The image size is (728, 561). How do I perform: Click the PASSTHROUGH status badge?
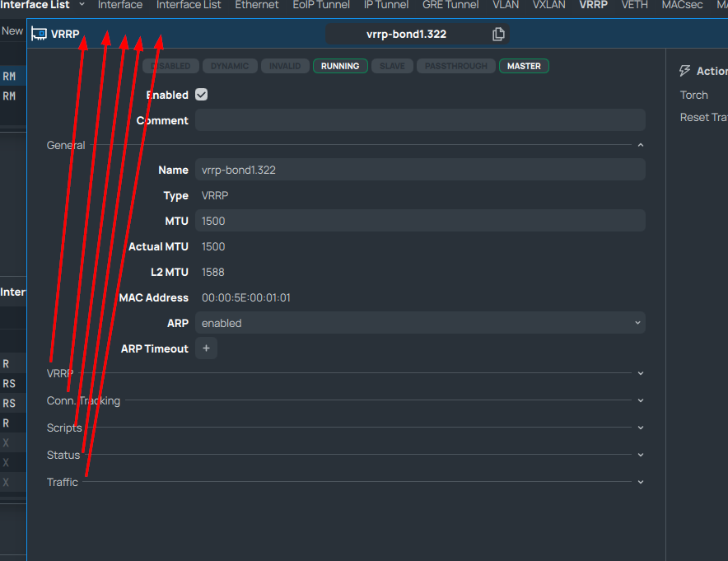tap(456, 66)
